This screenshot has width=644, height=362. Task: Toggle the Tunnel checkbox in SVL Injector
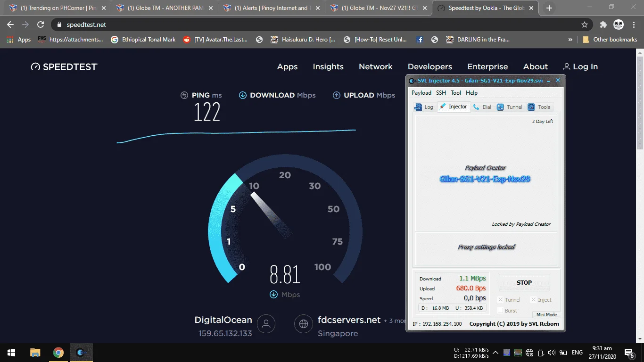coord(501,300)
